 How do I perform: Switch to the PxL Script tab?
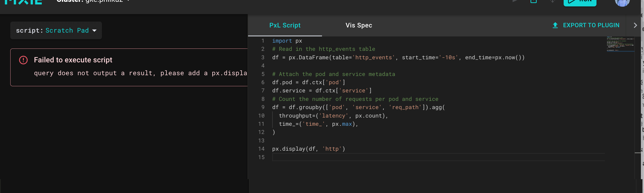285,25
